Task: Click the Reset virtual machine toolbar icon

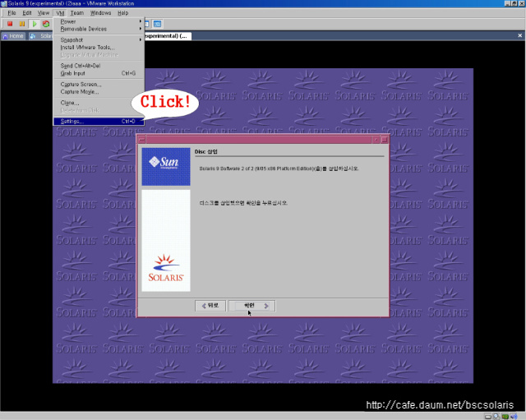Action: pyautogui.click(x=46, y=24)
